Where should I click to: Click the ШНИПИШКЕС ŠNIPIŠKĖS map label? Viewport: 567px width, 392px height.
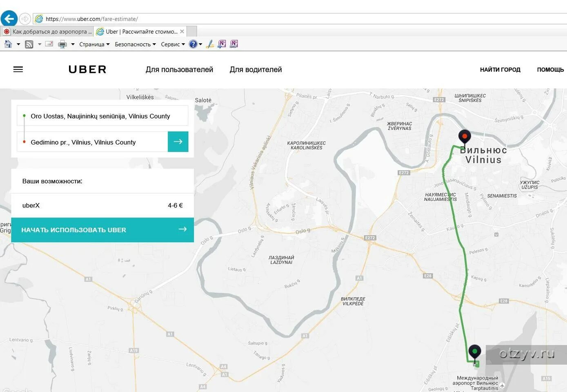pos(470,98)
